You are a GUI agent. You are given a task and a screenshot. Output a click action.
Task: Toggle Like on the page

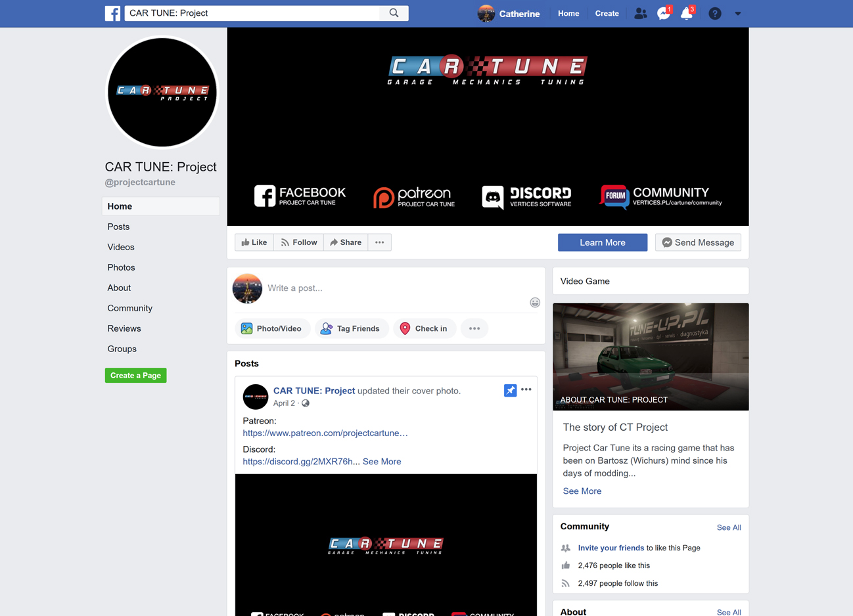254,242
